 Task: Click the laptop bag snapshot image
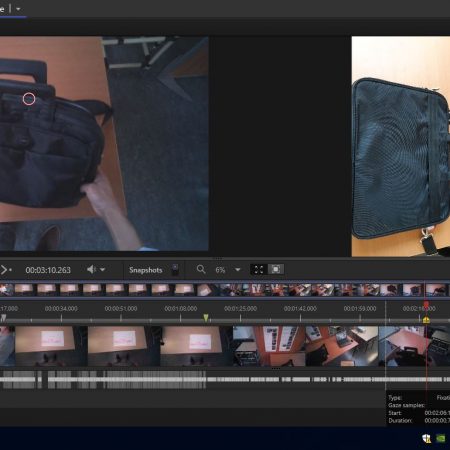401,147
